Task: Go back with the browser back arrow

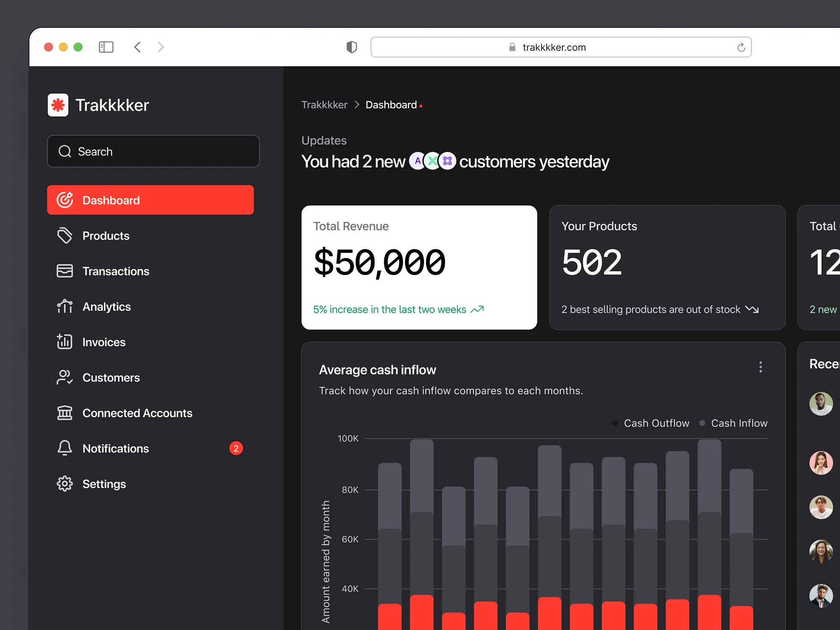Action: point(137,47)
